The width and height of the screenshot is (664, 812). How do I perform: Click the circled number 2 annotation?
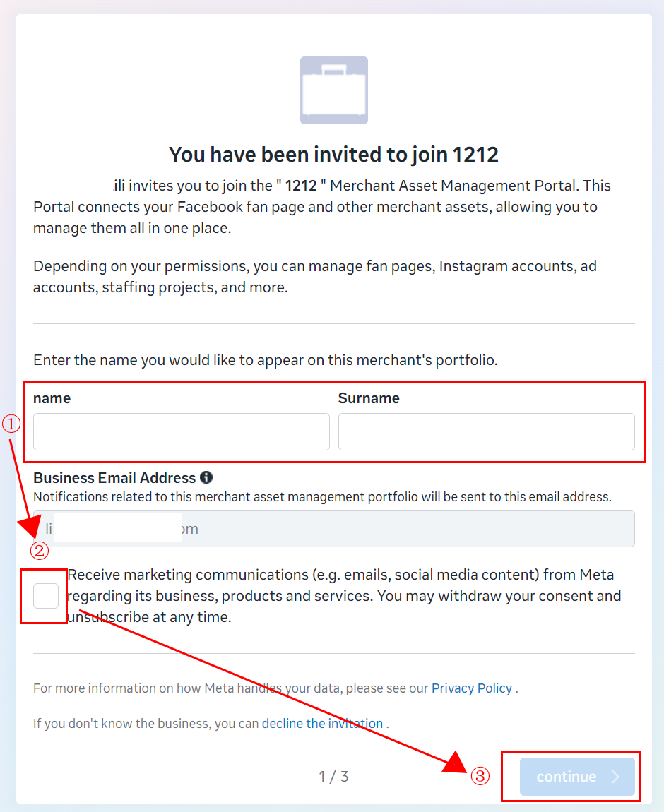(x=40, y=550)
